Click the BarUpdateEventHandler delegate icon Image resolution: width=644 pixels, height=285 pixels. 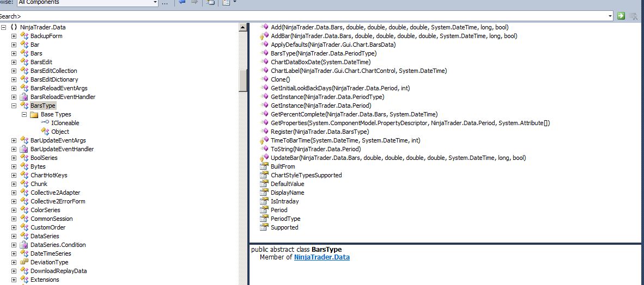pos(24,149)
